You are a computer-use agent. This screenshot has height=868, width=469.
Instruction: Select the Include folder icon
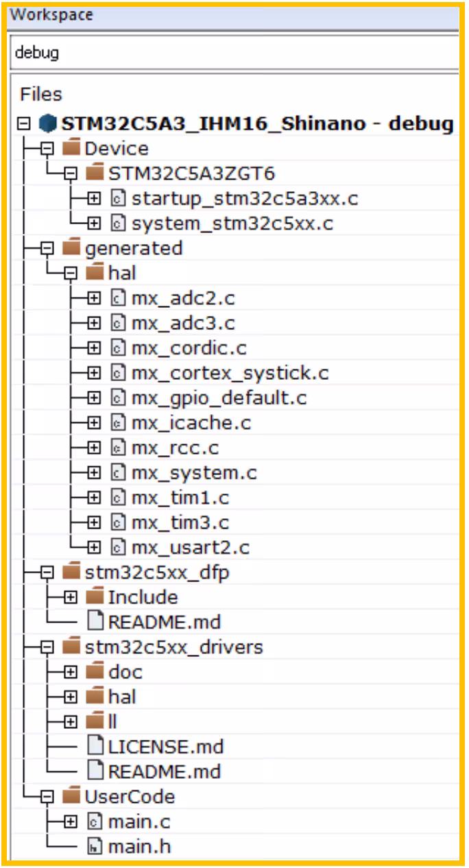(x=95, y=596)
